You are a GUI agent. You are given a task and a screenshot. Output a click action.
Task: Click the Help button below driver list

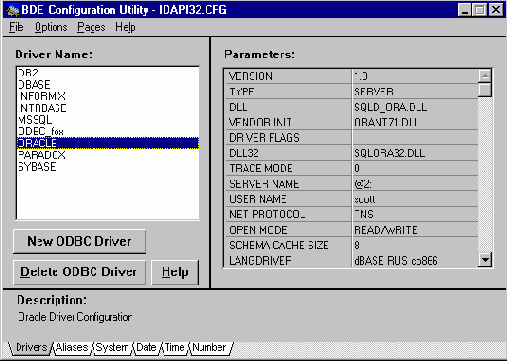175,272
